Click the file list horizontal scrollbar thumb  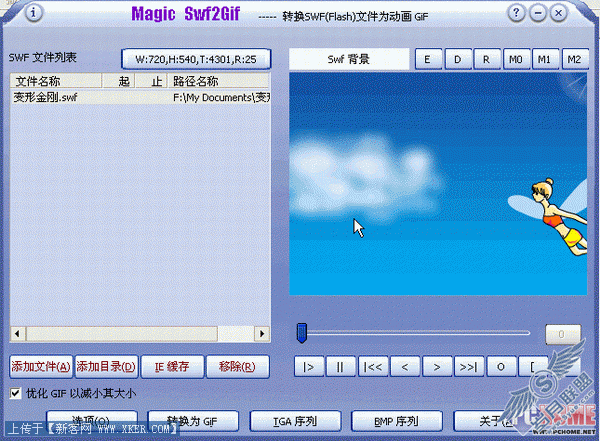click(122, 333)
